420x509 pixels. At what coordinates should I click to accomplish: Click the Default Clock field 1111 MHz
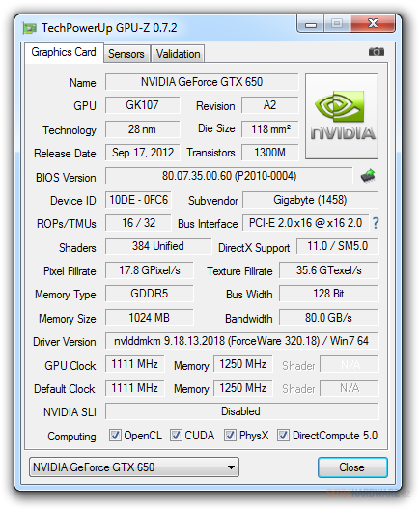(x=135, y=388)
